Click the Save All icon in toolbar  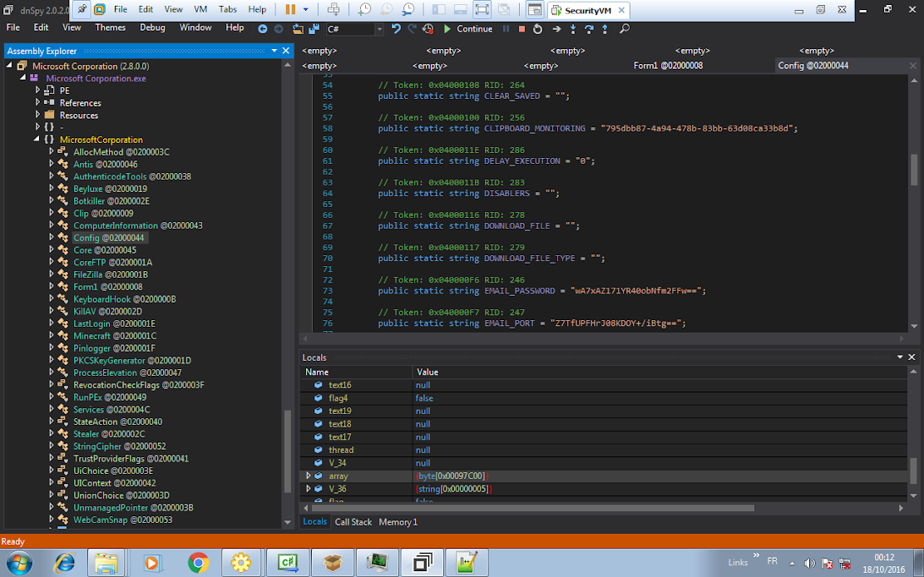(314, 28)
